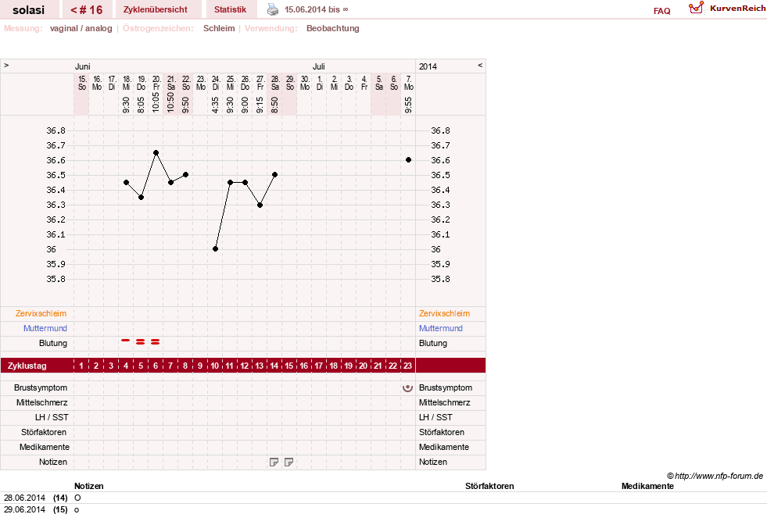Image resolution: width=767 pixels, height=532 pixels.
Task: Click the left 'LH / SST' row label
Action: [52, 417]
